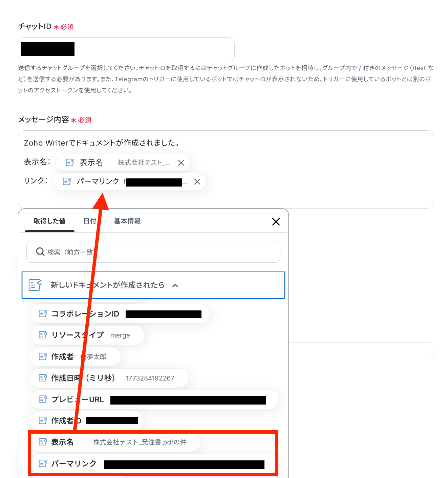Insert the 表示名 value into message

pyautogui.click(x=116, y=442)
